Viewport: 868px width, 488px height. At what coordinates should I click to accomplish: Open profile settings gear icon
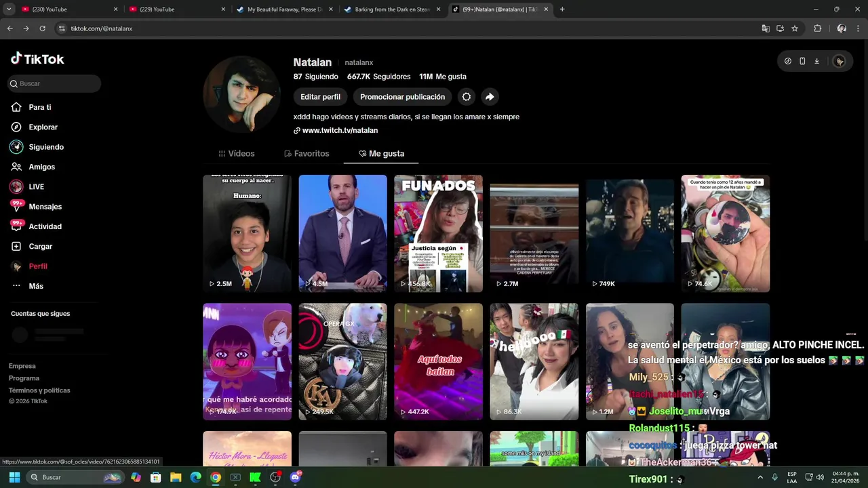coord(467,97)
